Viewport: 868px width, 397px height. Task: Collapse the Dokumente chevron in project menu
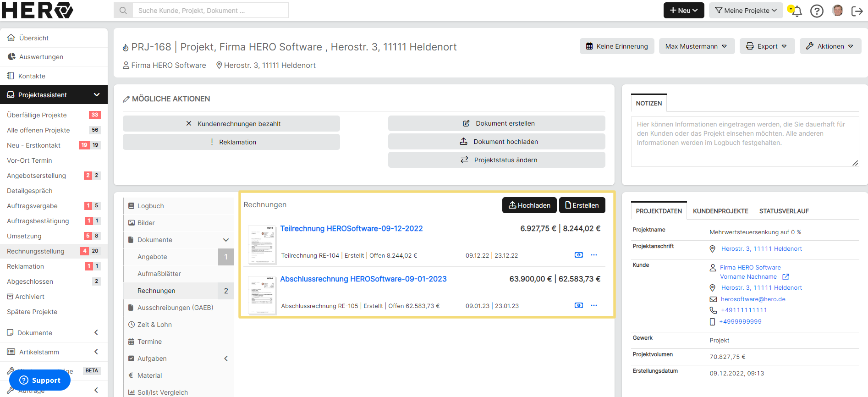coord(226,240)
